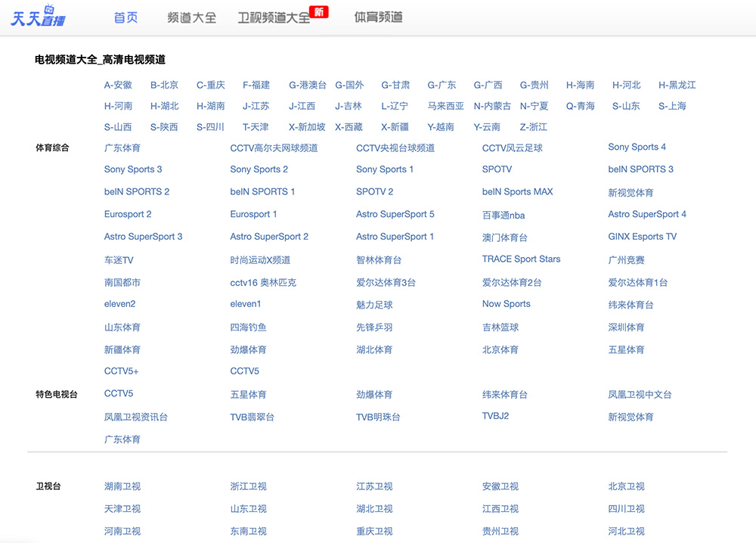Open 澳门体育台 channel
Viewport: 756px width, 543px height.
tap(505, 237)
